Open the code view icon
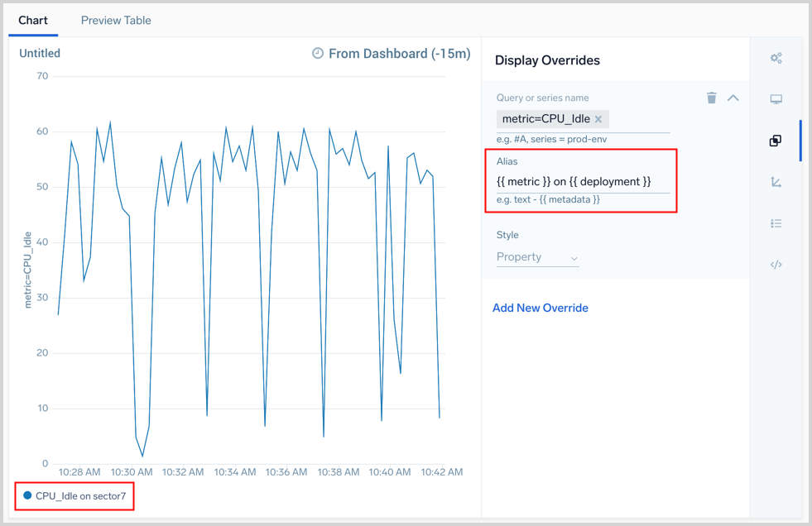Image resolution: width=812 pixels, height=526 pixels. [x=776, y=265]
